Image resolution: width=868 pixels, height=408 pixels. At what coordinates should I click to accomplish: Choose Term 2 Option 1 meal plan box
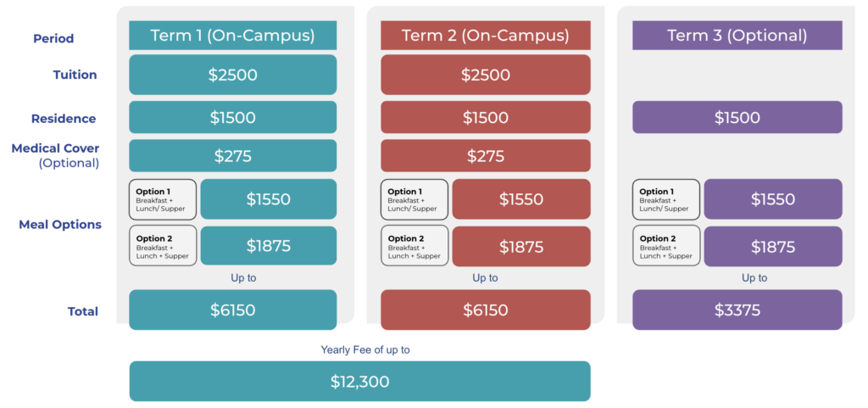[x=415, y=199]
